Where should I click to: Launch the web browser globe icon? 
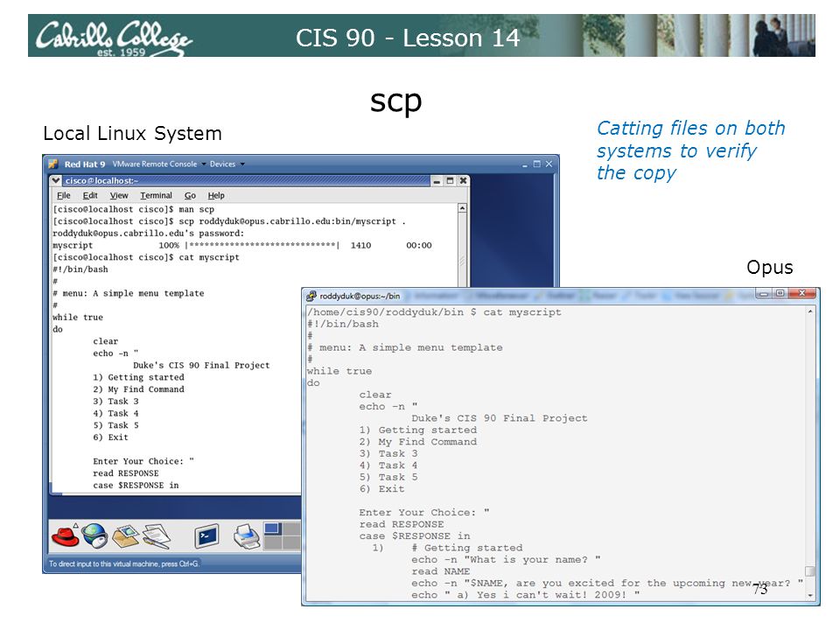pos(94,535)
